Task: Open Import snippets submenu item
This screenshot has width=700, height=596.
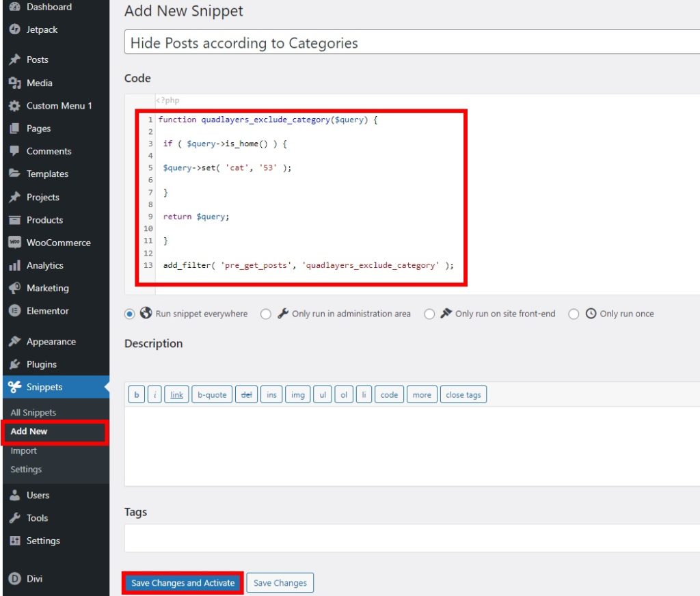Action: point(24,450)
